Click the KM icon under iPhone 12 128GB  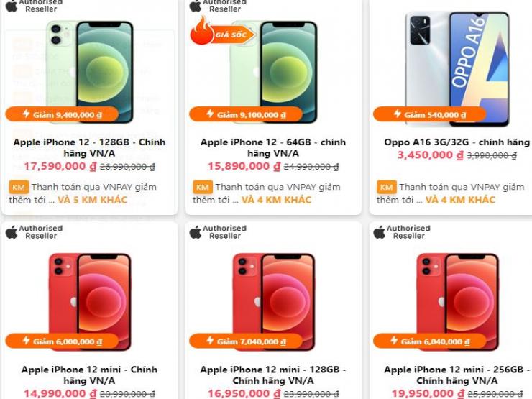(x=19, y=187)
